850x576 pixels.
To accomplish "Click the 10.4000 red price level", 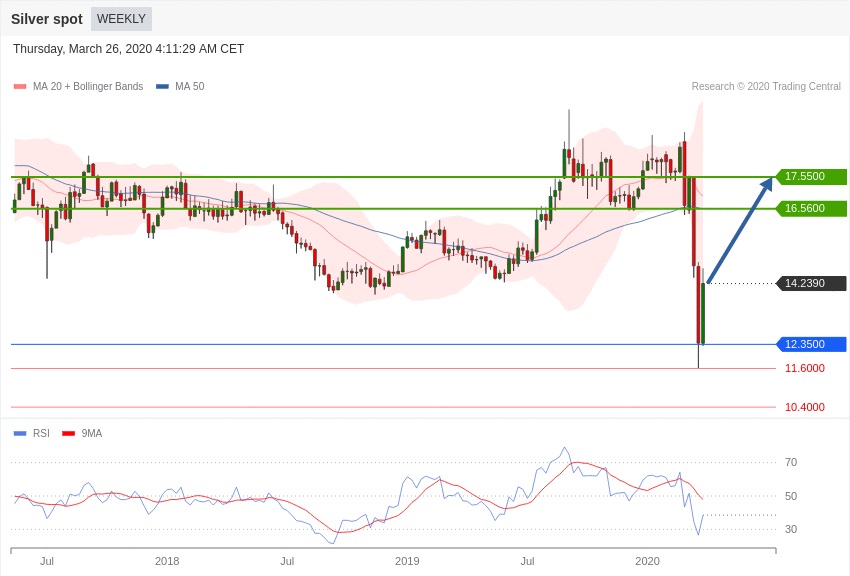I will point(804,407).
